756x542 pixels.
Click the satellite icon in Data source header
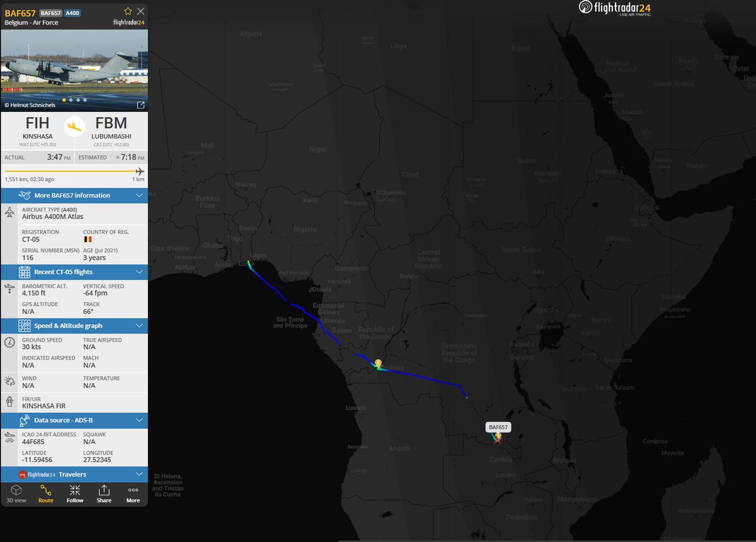click(x=25, y=420)
